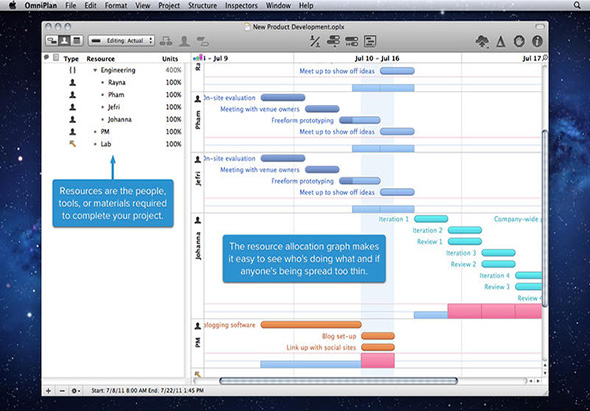This screenshot has width=590, height=411.
Task: Click the Resource column header
Action: [100, 59]
